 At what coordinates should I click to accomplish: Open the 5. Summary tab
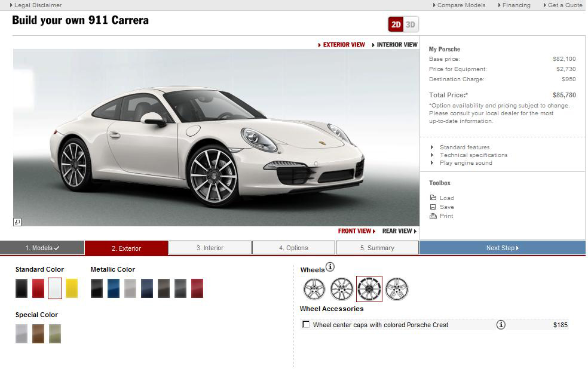click(377, 248)
